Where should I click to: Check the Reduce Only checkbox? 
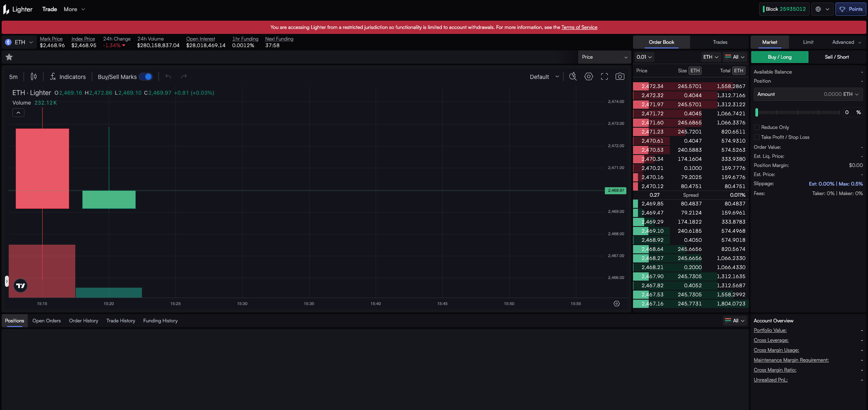757,127
